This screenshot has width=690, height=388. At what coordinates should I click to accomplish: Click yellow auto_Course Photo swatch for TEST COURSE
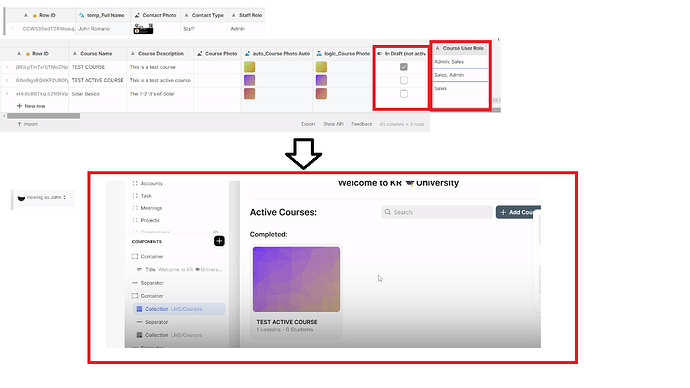coord(250,67)
